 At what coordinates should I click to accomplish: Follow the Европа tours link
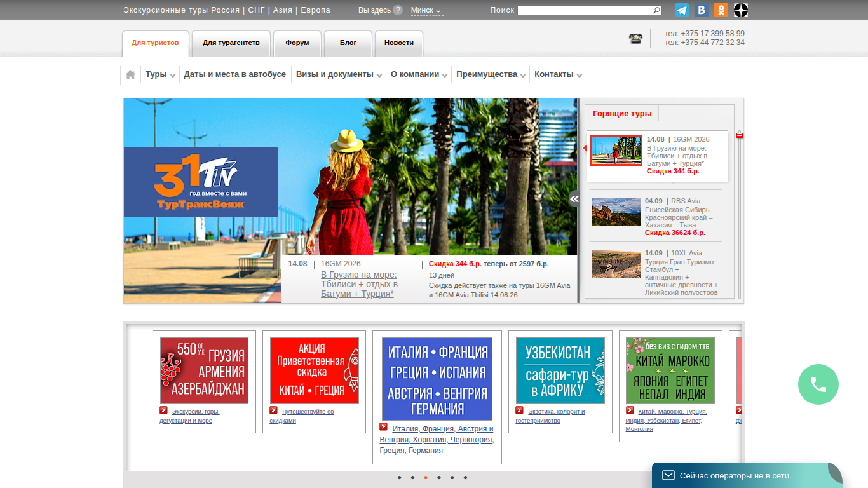pos(315,10)
